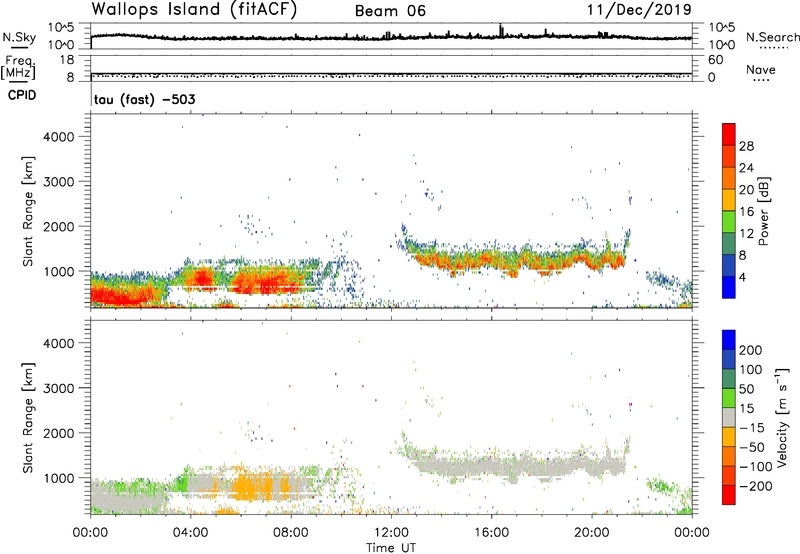Click the 'Power [dB]' color bar label

[x=763, y=211]
